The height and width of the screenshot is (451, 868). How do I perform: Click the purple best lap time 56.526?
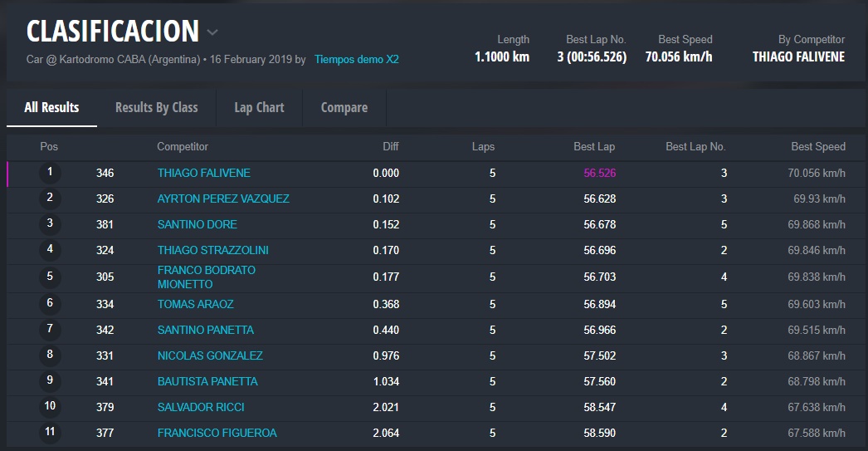(x=599, y=173)
